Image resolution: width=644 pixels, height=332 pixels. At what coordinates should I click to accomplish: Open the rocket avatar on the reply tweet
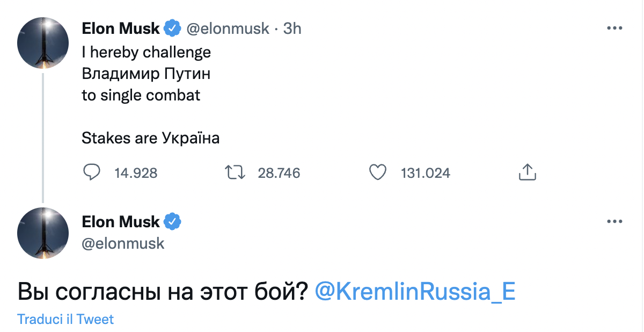pyautogui.click(x=43, y=233)
